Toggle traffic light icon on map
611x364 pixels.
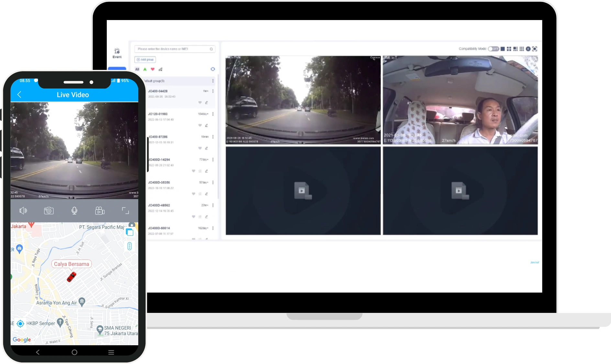(129, 246)
